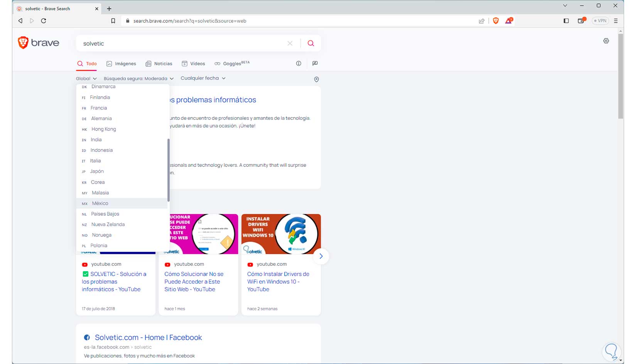Pick Nueva Zelanda from region list
The width and height of the screenshot is (636, 364).
point(123,225)
